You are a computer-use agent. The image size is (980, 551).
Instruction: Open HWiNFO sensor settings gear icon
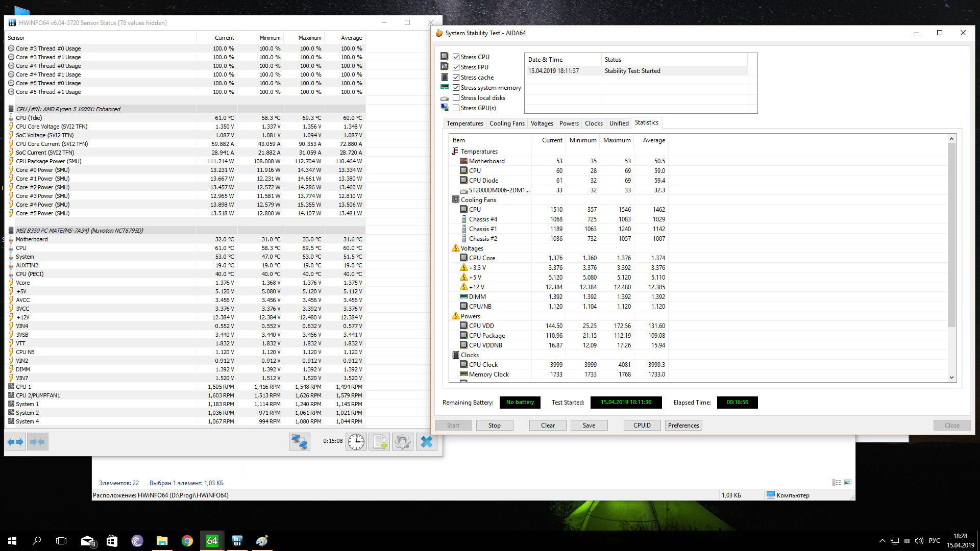(x=403, y=442)
